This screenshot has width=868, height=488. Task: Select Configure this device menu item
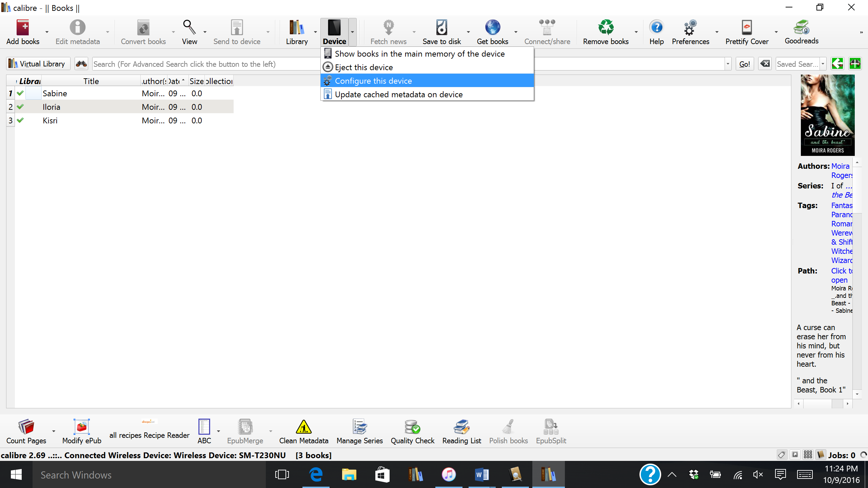coord(373,81)
